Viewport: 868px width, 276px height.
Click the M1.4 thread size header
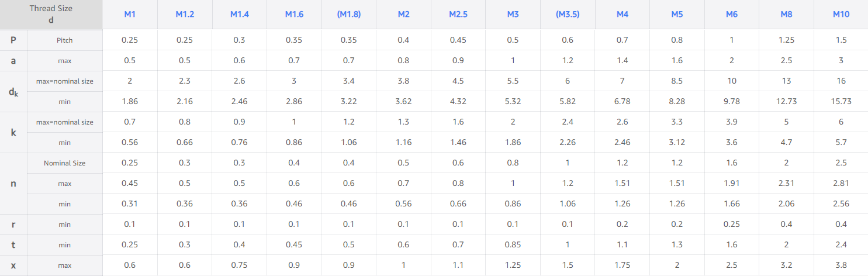coord(239,14)
